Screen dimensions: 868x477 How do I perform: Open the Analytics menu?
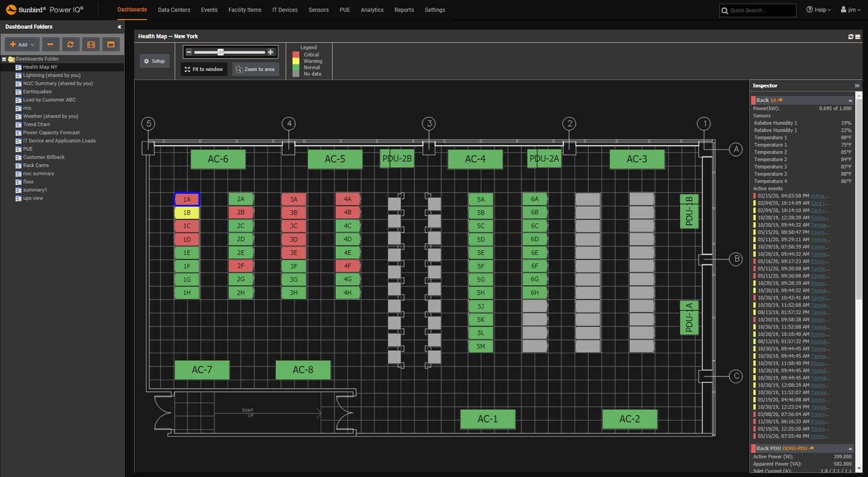click(x=371, y=10)
